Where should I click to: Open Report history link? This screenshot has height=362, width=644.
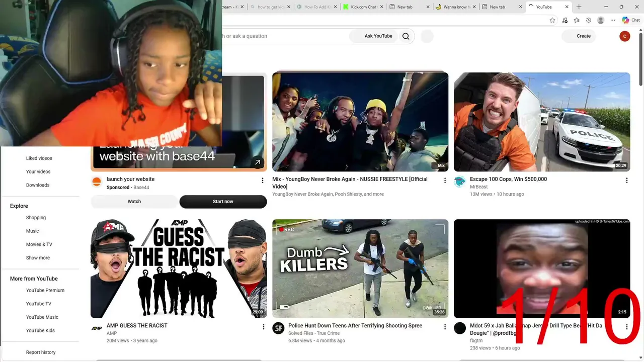[41, 352]
